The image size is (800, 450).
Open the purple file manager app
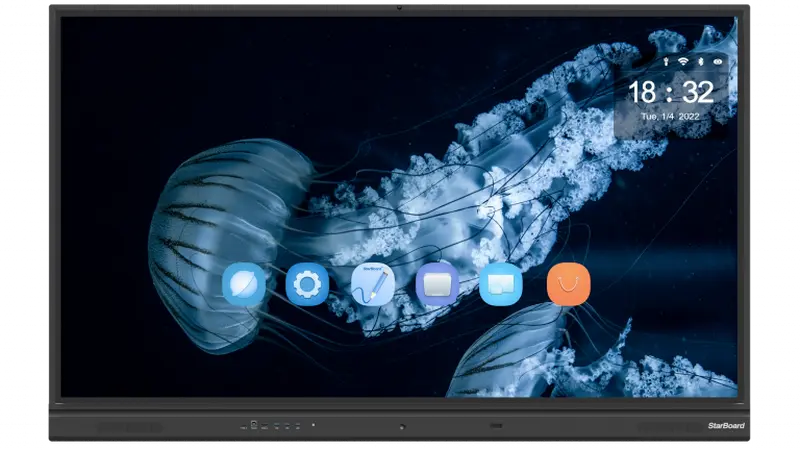tap(437, 285)
